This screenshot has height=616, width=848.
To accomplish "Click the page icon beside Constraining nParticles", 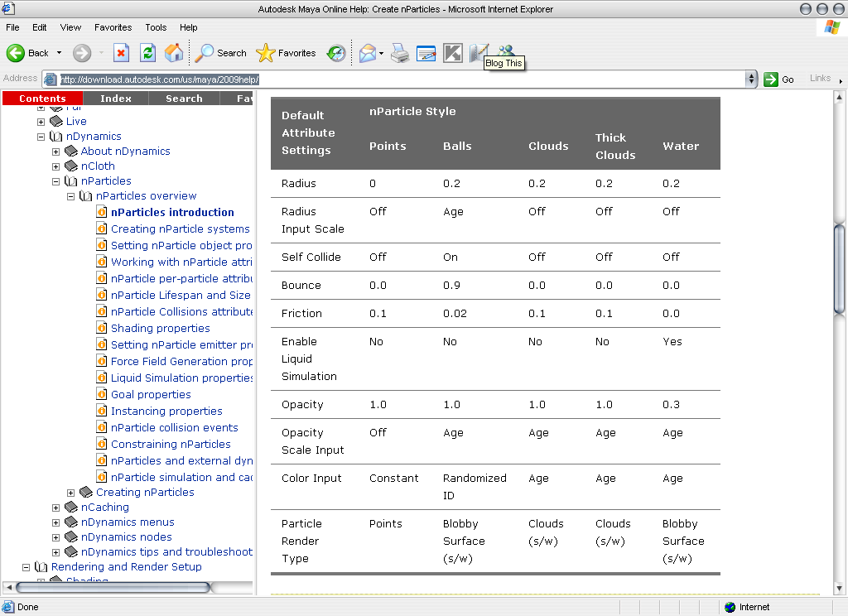I will pos(102,444).
